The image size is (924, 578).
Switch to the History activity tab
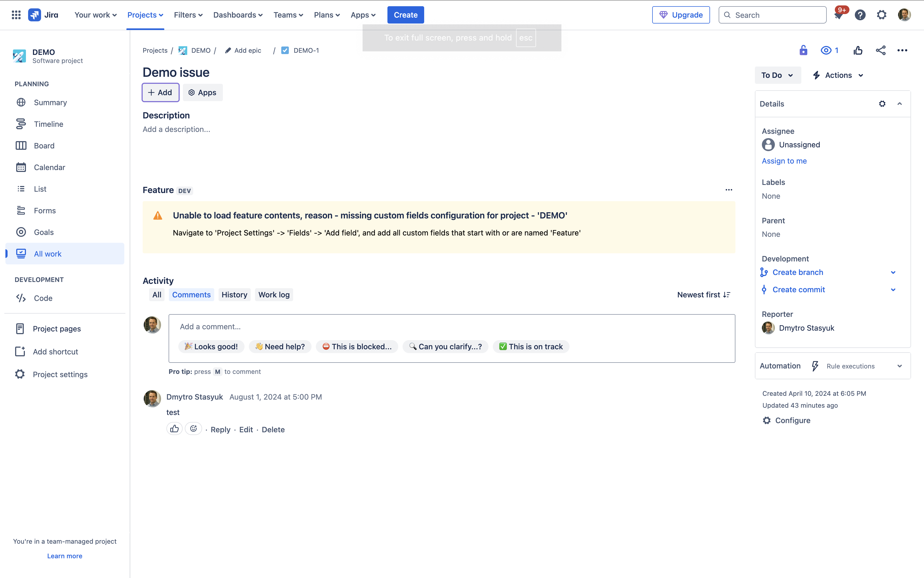click(235, 295)
